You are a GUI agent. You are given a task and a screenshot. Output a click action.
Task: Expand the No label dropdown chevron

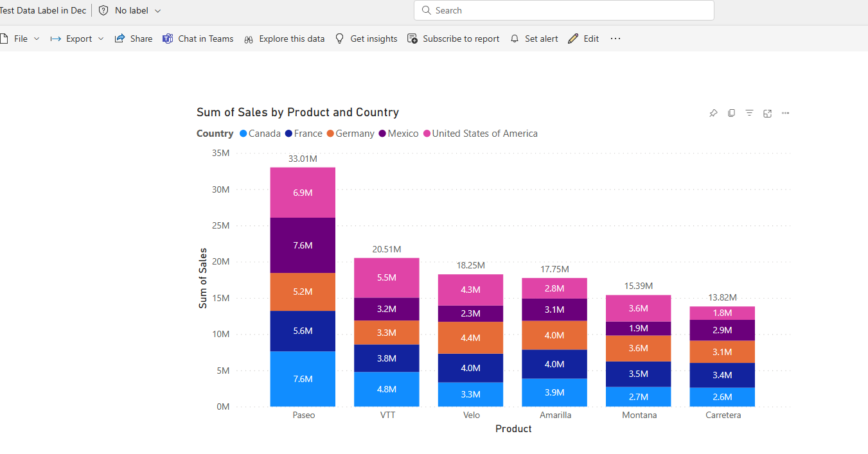(x=158, y=11)
